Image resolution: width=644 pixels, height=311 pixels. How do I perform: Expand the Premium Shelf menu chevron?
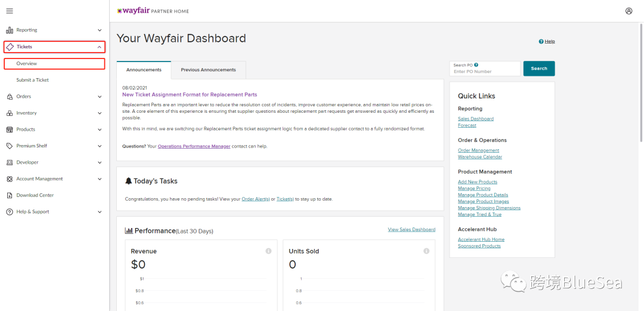(100, 146)
